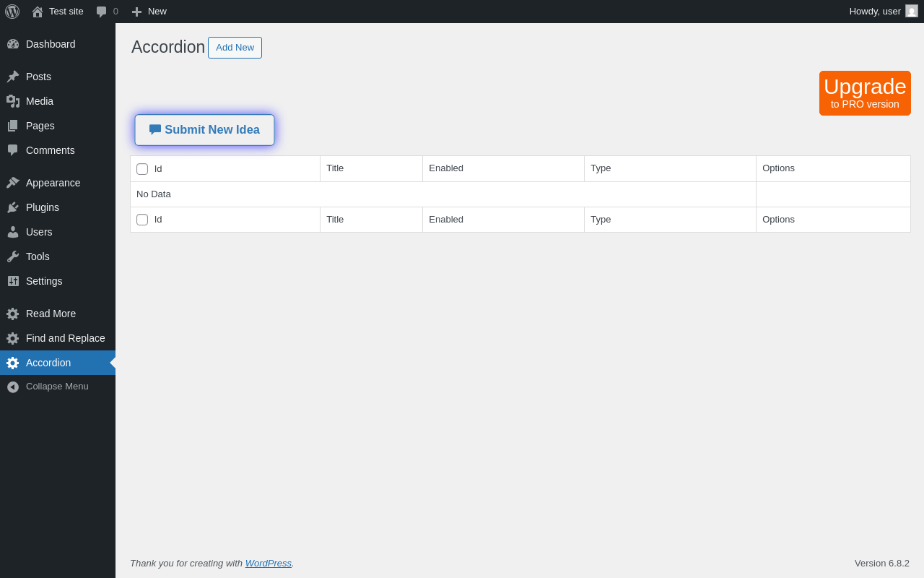
Task: Open the Settings menu item
Action: (58, 281)
